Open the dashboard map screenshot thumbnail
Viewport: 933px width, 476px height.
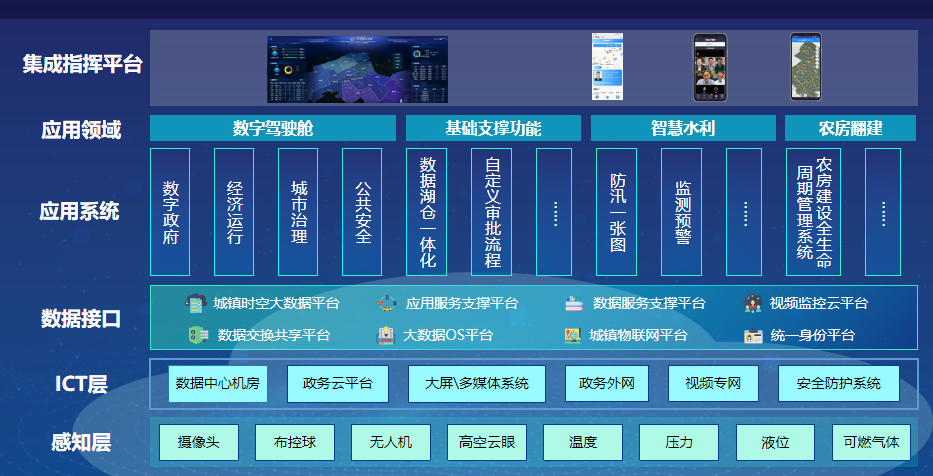click(x=357, y=69)
